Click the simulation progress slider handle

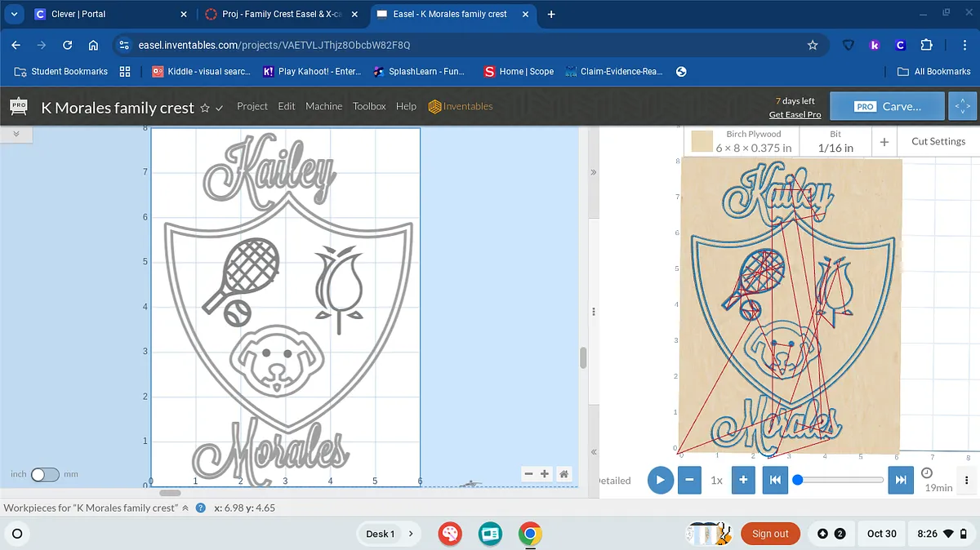798,480
